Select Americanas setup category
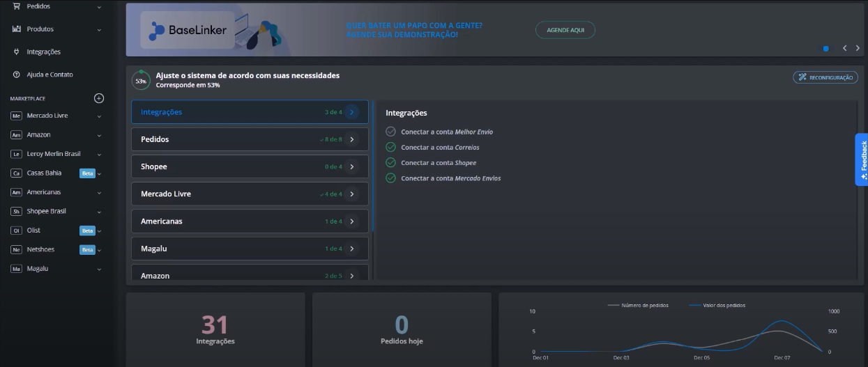Viewport: 868px width, 367px height. [250, 221]
